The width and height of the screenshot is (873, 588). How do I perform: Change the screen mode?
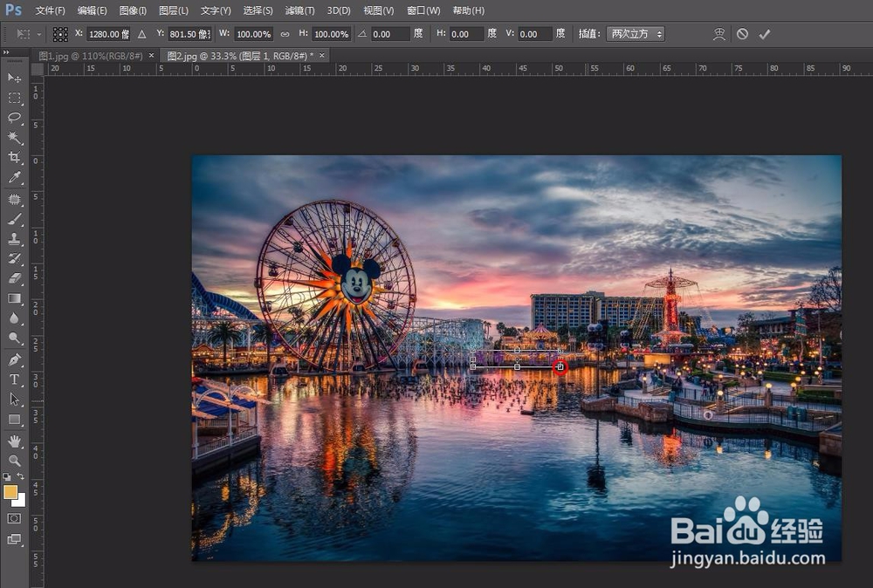(15, 539)
